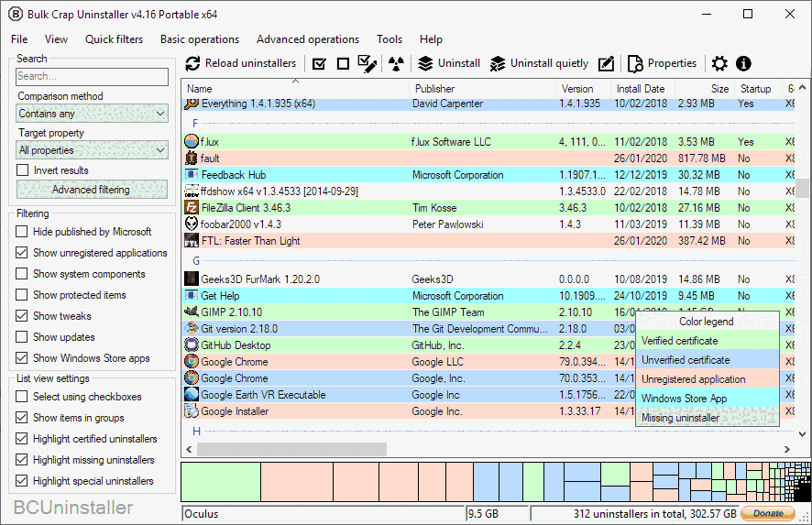Click the Uninstall quietly icon
Viewport: 812px width, 525px height.
click(498, 64)
